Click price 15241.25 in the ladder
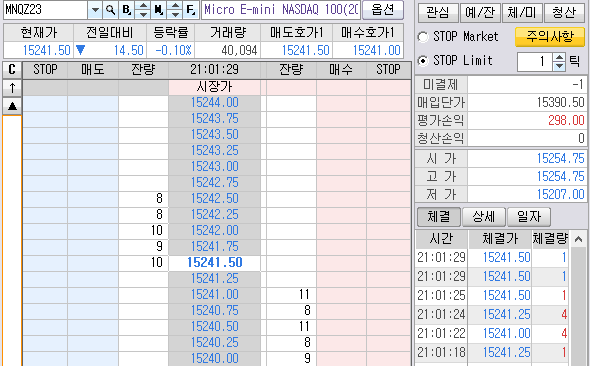This screenshot has width=590, height=366. 214,279
